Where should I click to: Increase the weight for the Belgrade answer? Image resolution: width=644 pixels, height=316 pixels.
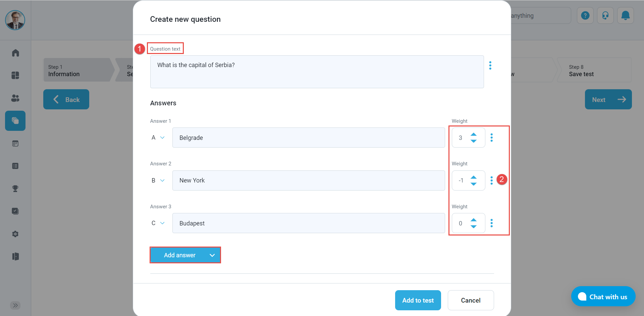tap(473, 134)
